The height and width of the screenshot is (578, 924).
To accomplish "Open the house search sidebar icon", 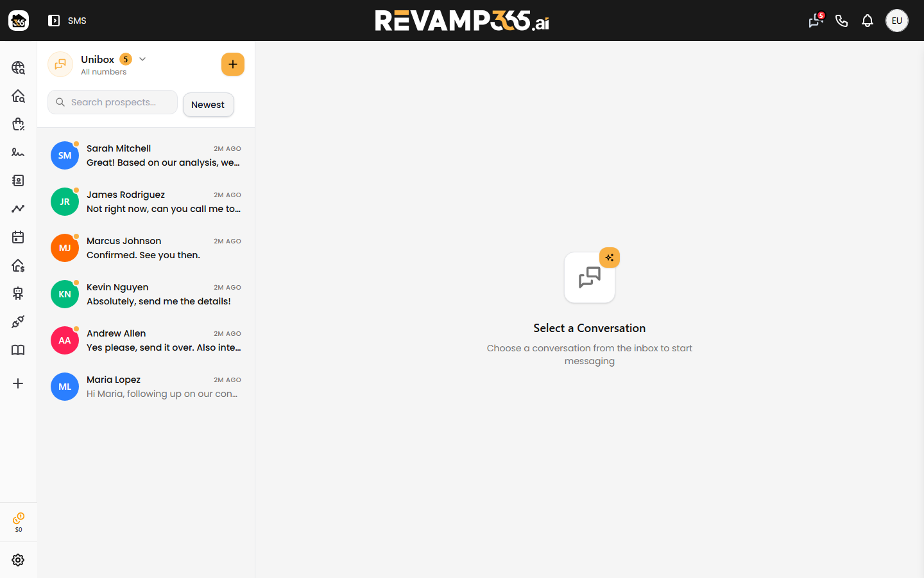I will click(18, 96).
